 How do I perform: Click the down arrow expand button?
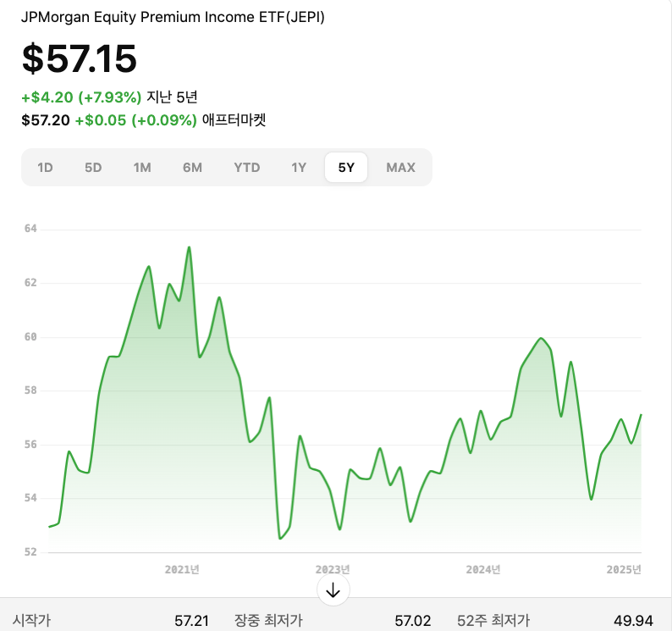(x=333, y=590)
